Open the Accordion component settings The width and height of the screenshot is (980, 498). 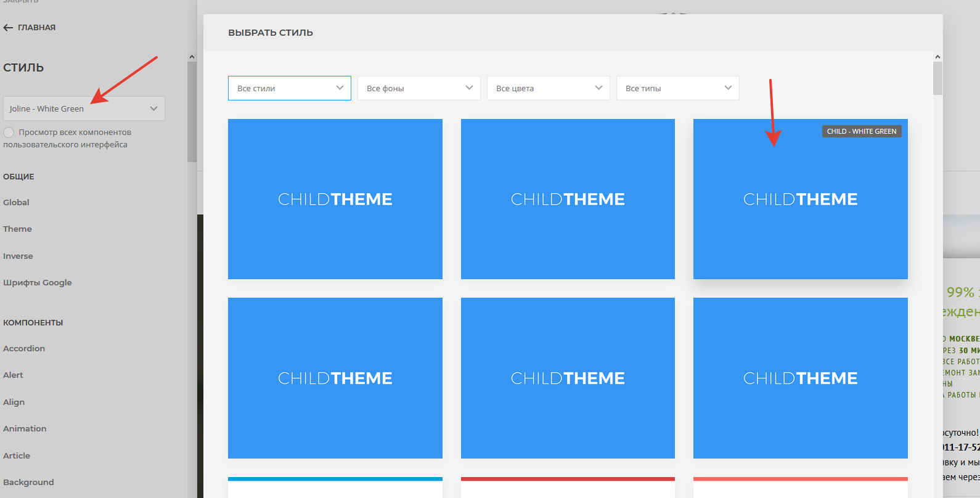[24, 348]
